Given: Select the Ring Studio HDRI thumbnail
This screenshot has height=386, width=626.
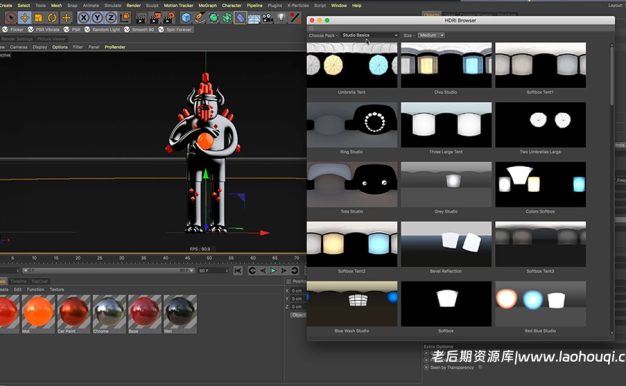Looking at the screenshot, I should (x=352, y=125).
